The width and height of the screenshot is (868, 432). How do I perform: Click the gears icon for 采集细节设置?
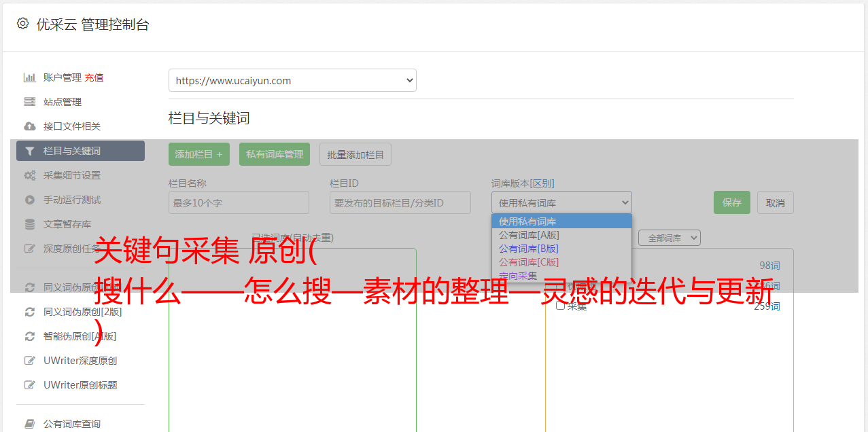(30, 175)
